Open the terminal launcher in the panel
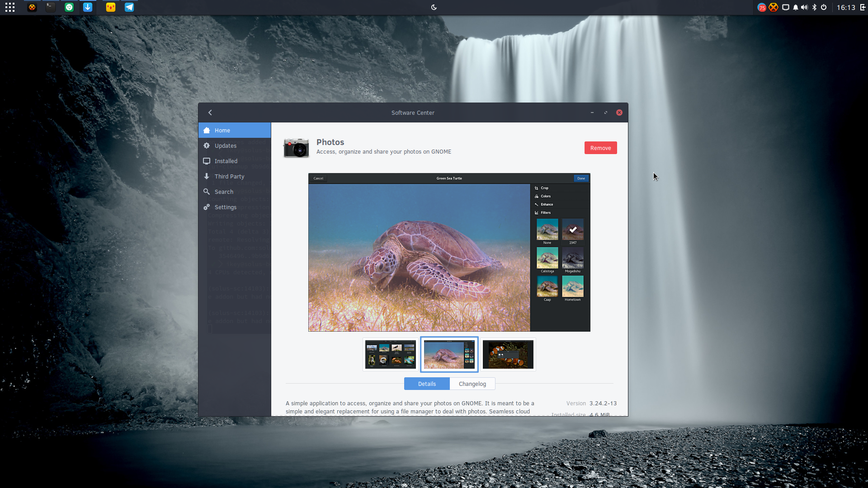 51,7
